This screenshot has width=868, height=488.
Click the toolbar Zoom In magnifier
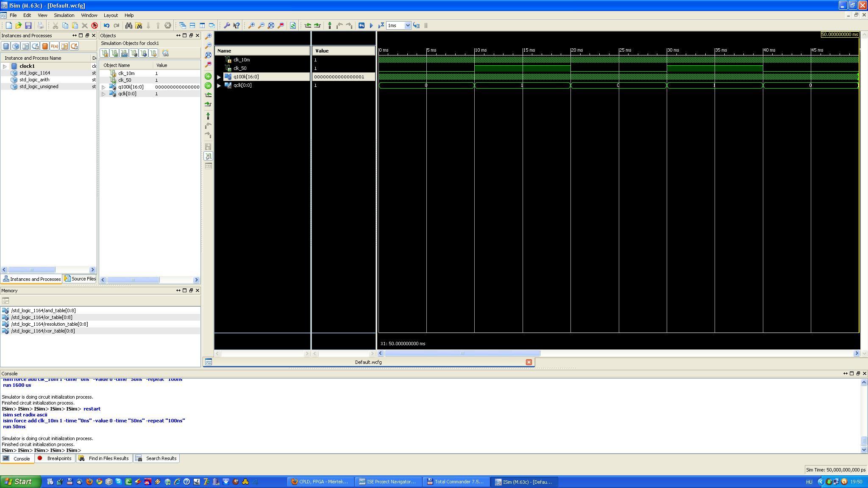(251, 25)
